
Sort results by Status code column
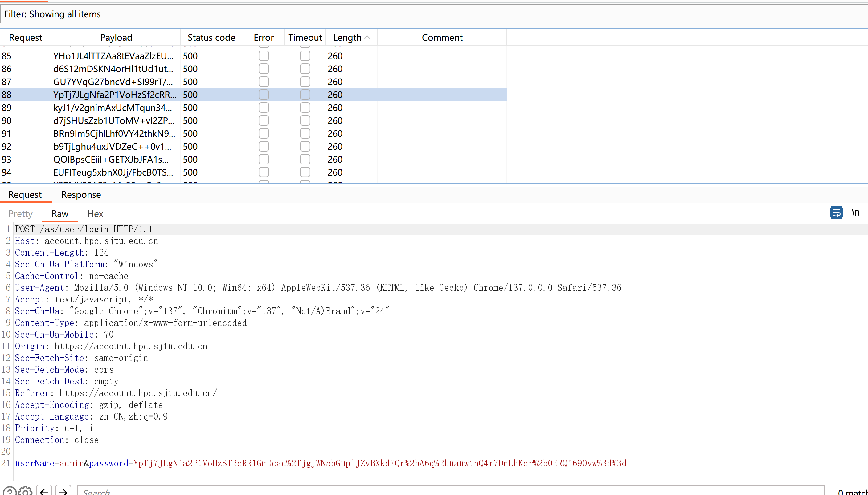[x=211, y=37]
